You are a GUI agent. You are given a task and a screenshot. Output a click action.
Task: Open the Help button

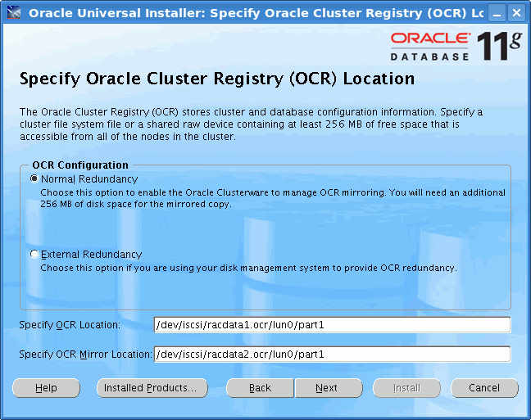46,388
